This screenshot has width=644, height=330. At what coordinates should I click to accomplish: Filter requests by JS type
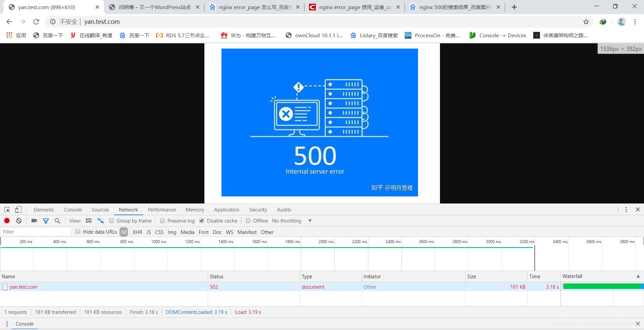[148, 232]
